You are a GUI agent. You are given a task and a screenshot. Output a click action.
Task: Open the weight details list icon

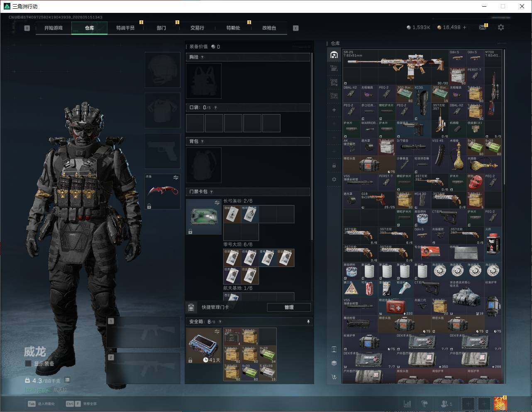67,380
